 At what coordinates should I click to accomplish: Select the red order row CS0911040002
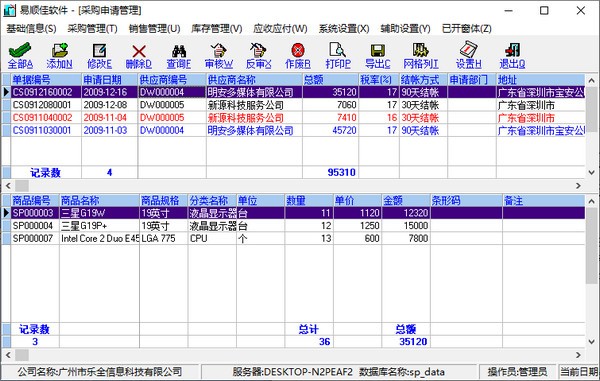tap(293, 117)
